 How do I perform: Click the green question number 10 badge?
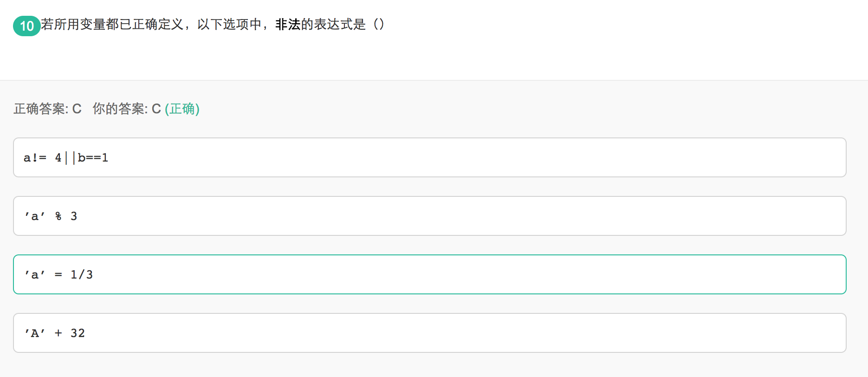point(26,26)
